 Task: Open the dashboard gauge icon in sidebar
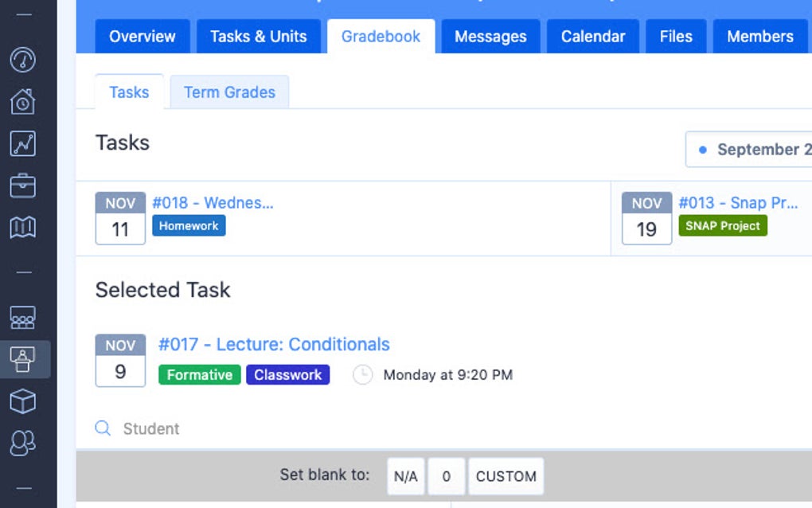pyautogui.click(x=24, y=61)
